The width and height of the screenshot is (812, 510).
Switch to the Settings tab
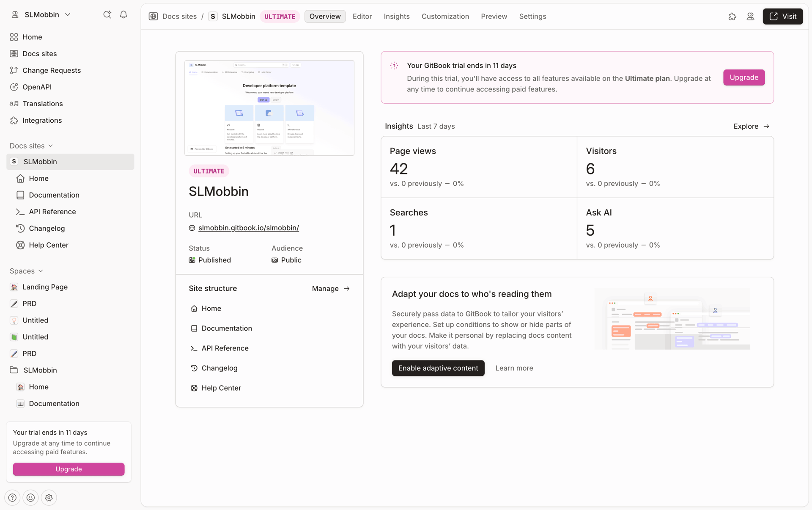click(x=532, y=17)
